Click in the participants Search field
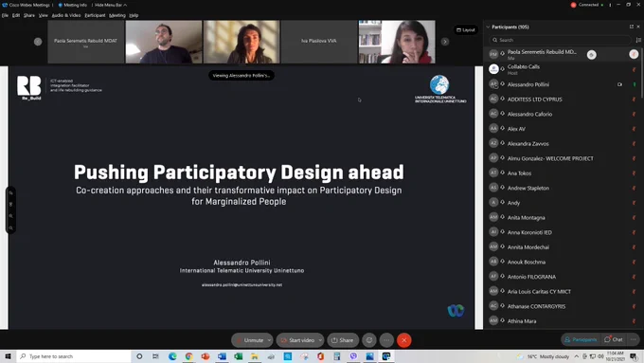The height and width of the screenshot is (363, 644). [560, 40]
